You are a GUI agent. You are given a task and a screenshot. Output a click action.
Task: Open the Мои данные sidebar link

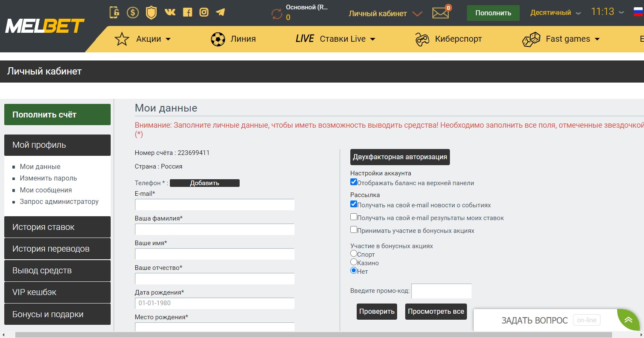(x=40, y=166)
